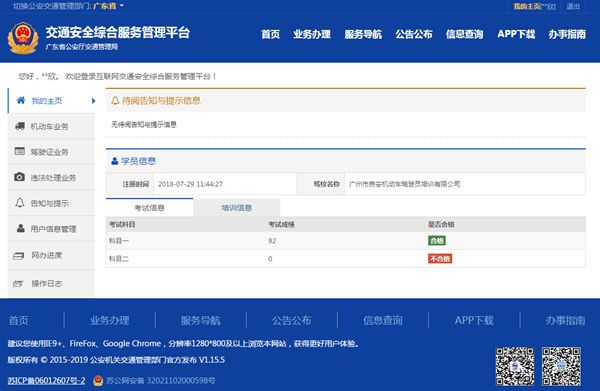The width and height of the screenshot is (600, 391).
Task: Click the footer 信息查询 link
Action: click(x=383, y=320)
